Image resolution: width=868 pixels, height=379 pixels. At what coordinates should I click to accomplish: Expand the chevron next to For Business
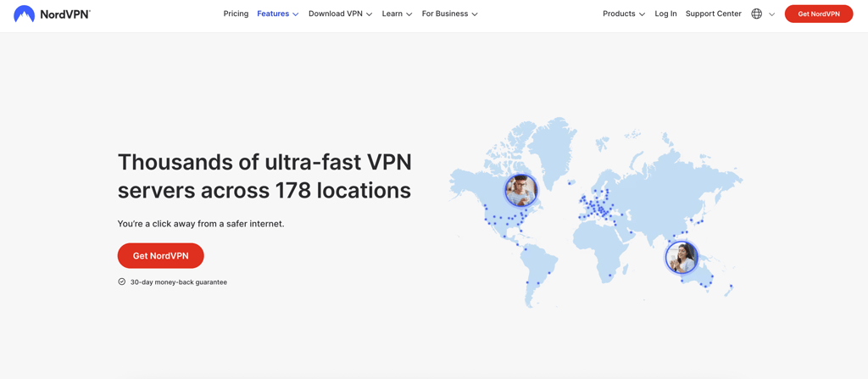tap(475, 14)
